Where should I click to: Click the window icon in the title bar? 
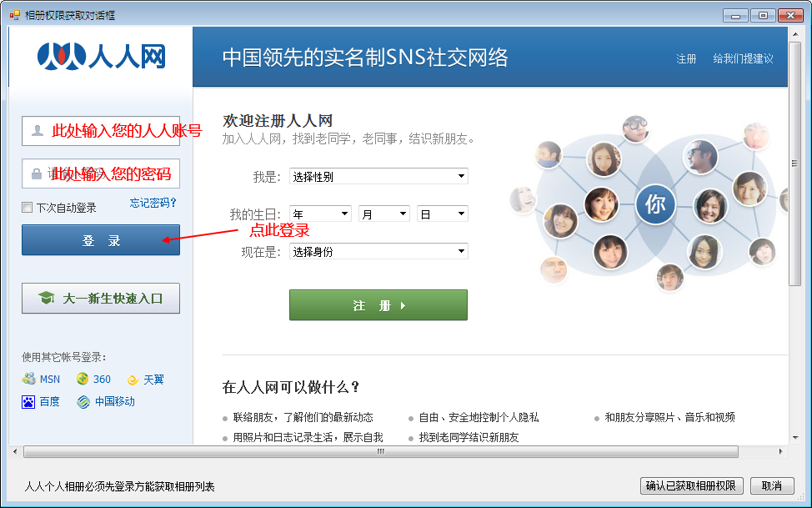click(x=14, y=15)
